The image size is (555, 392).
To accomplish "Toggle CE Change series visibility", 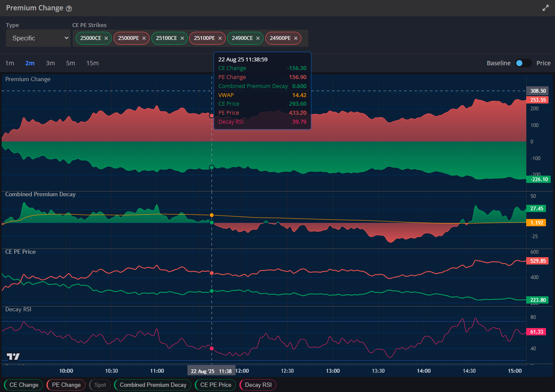I will coord(24,385).
